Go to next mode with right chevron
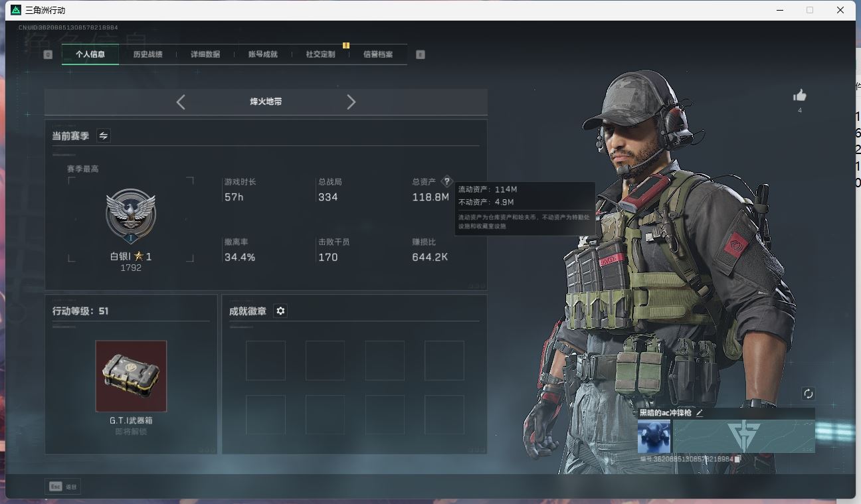The width and height of the screenshot is (861, 504). click(351, 102)
